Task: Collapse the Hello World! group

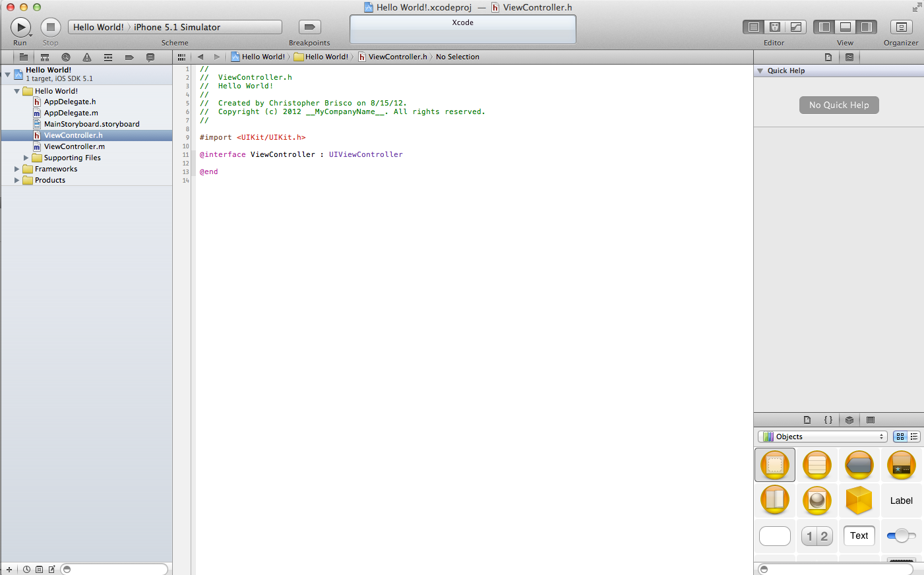Action: tap(16, 90)
